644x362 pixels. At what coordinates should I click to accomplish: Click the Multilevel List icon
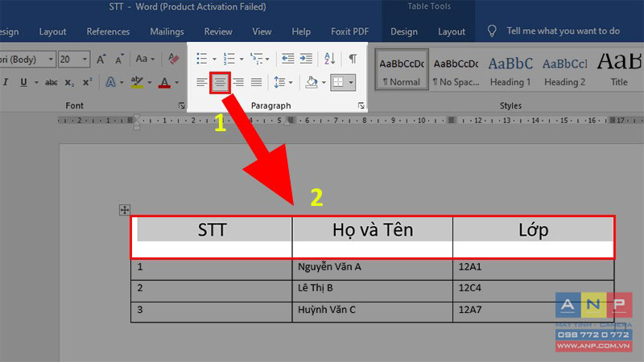[x=257, y=59]
